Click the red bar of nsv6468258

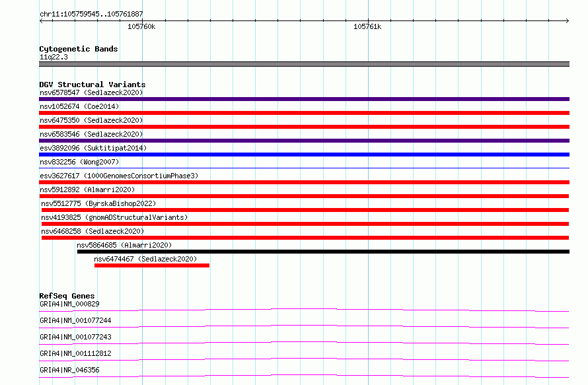pos(305,238)
